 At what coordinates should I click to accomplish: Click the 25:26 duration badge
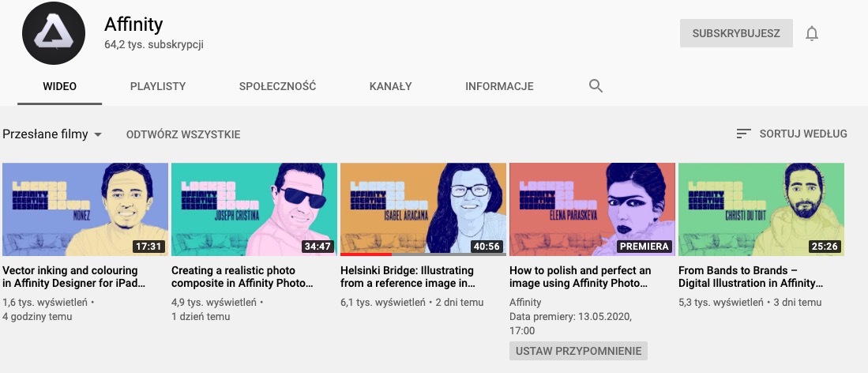click(x=825, y=246)
